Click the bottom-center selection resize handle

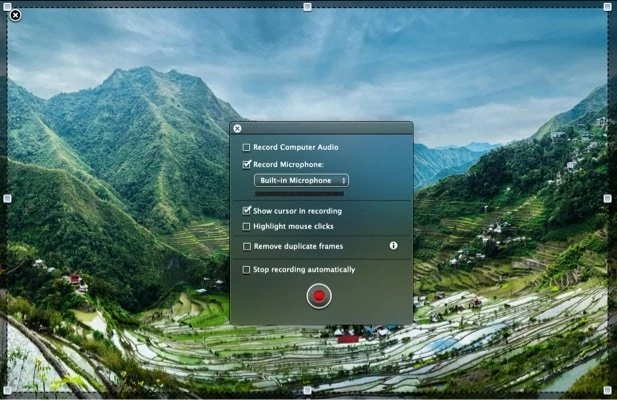[x=308, y=390]
